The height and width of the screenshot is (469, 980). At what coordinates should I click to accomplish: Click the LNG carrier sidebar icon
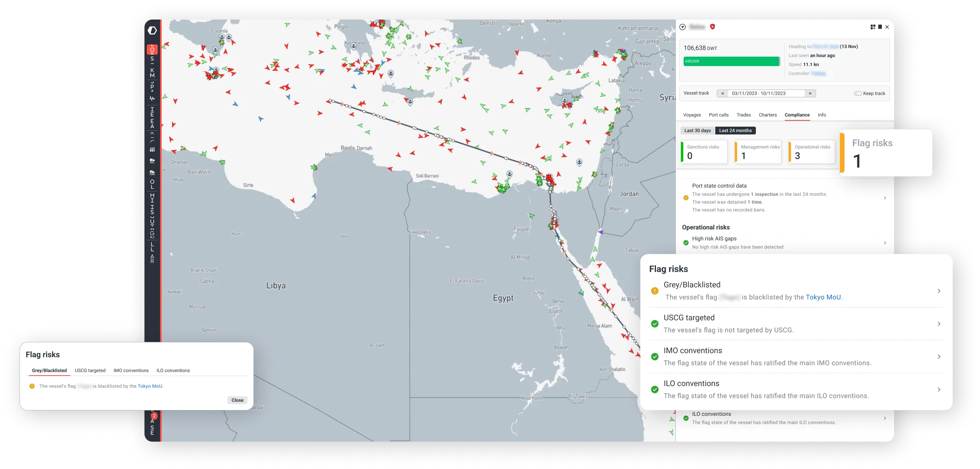[152, 172]
